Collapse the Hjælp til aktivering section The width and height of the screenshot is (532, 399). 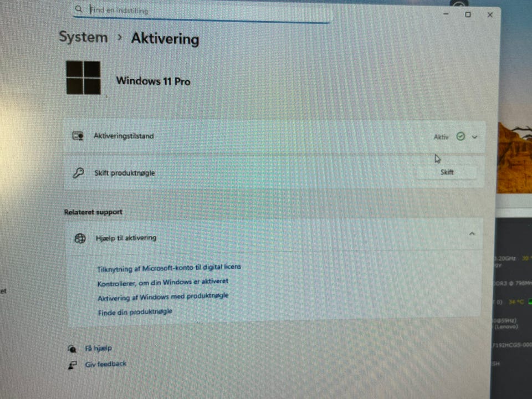pyautogui.click(x=472, y=234)
